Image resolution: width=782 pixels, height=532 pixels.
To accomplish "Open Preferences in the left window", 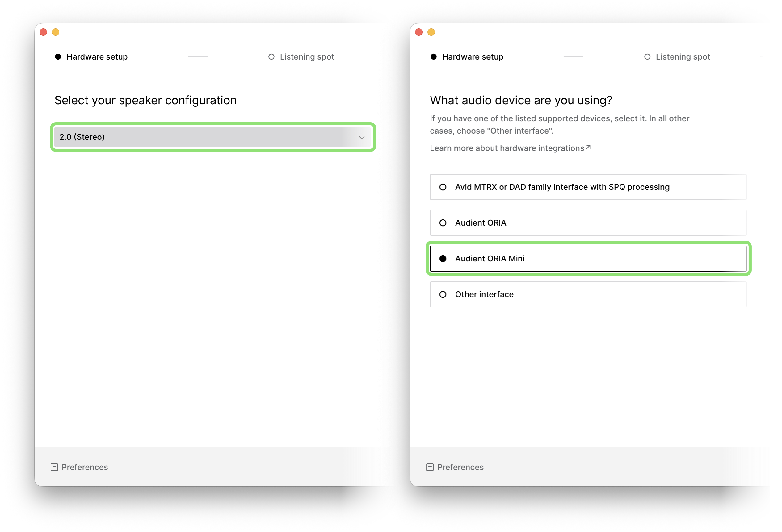I will pos(79,467).
